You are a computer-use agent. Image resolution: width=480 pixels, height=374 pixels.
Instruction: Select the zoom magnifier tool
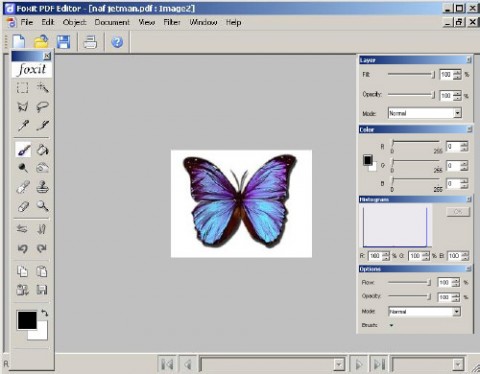pos(42,206)
